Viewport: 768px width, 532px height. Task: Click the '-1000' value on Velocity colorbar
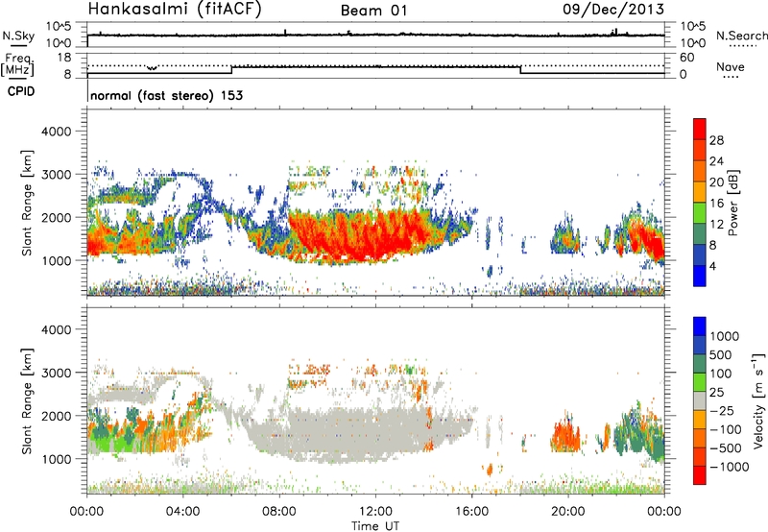coord(730,467)
